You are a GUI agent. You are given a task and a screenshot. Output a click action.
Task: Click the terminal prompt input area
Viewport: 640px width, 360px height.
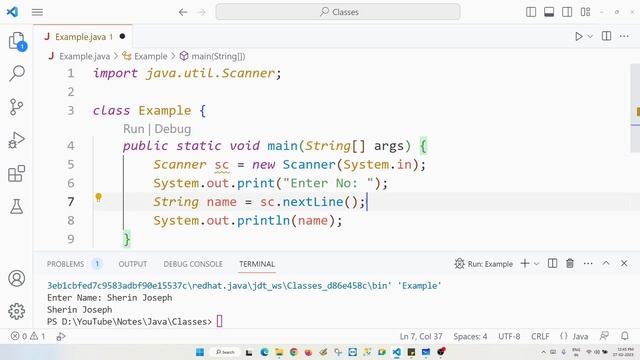(x=220, y=322)
